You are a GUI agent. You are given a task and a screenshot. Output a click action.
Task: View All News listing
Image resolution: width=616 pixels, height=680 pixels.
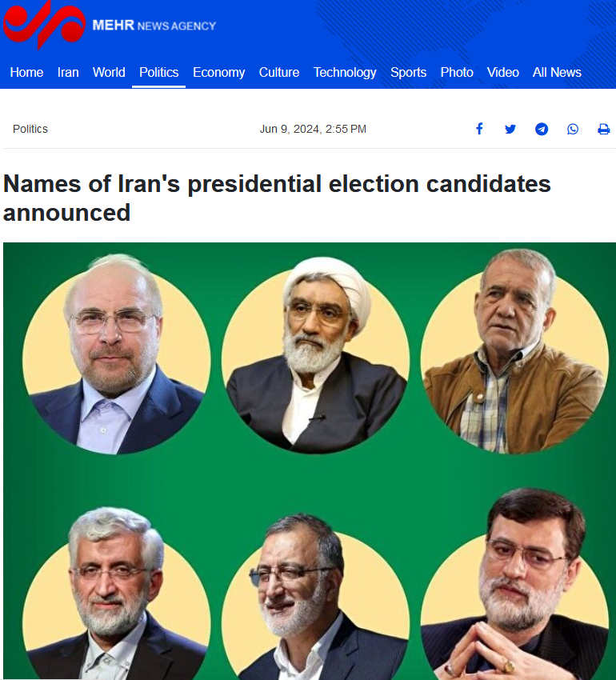[x=557, y=72]
